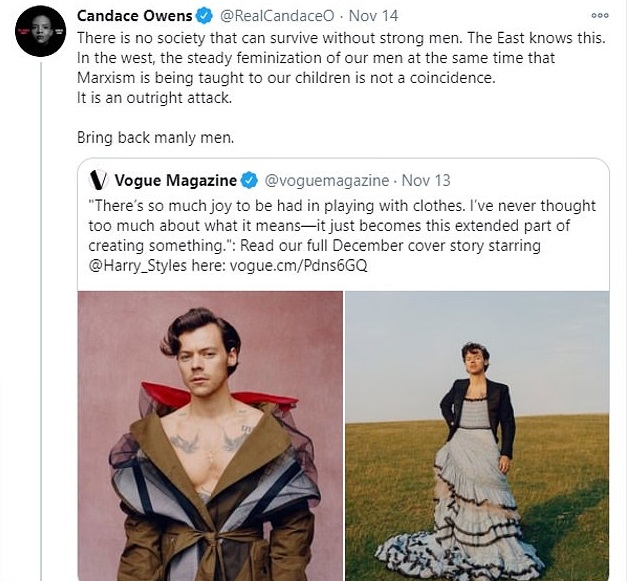The height and width of the screenshot is (581, 629).
Task: Select the Vogue Magazine account name
Action: (175, 181)
